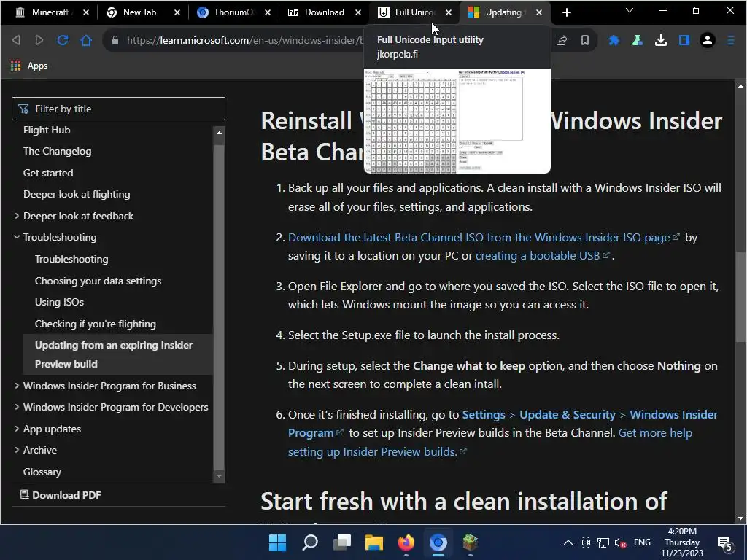Open taskbar Search
Screen dimensions: 747x560
(x=310, y=542)
